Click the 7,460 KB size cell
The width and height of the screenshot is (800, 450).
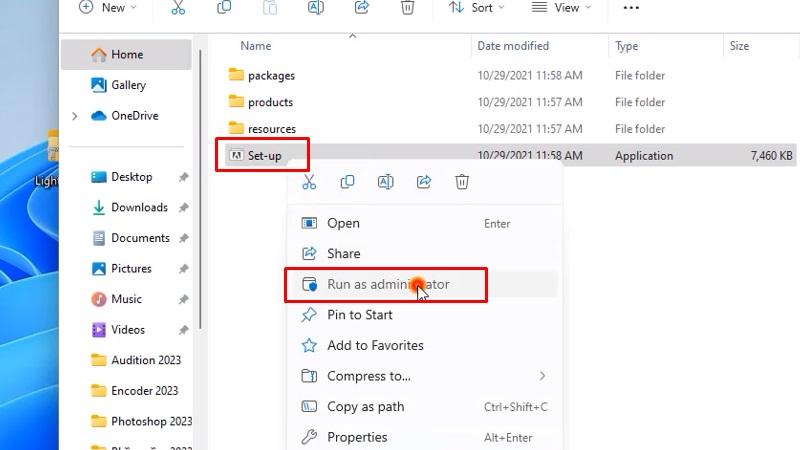[x=771, y=156]
